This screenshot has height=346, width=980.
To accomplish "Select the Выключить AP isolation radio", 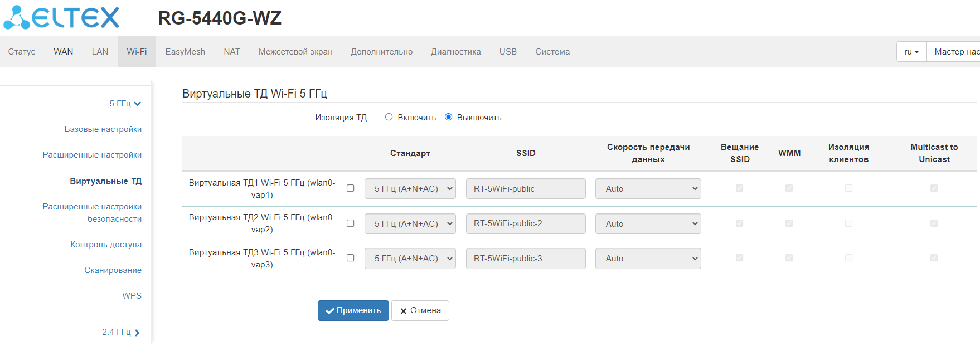I will 449,117.
